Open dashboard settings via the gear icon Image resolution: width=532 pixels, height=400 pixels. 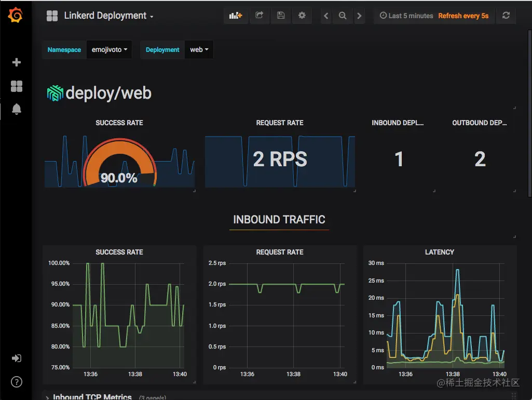(x=302, y=16)
